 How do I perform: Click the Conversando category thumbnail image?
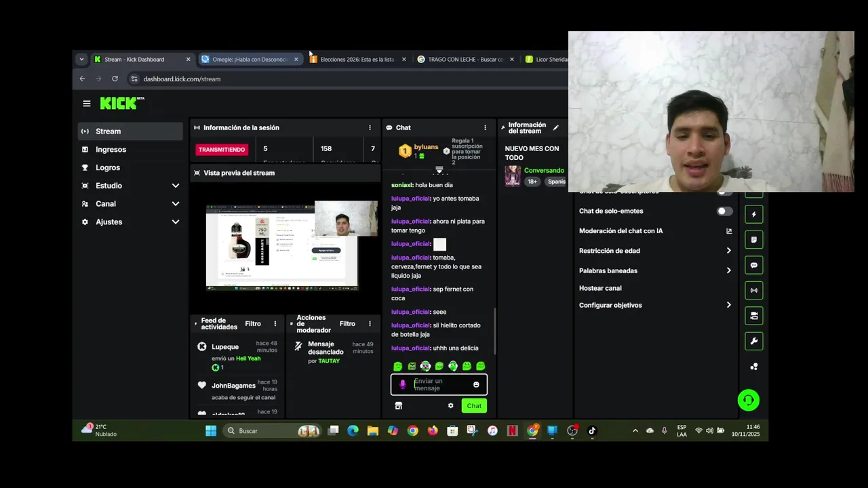(x=513, y=176)
